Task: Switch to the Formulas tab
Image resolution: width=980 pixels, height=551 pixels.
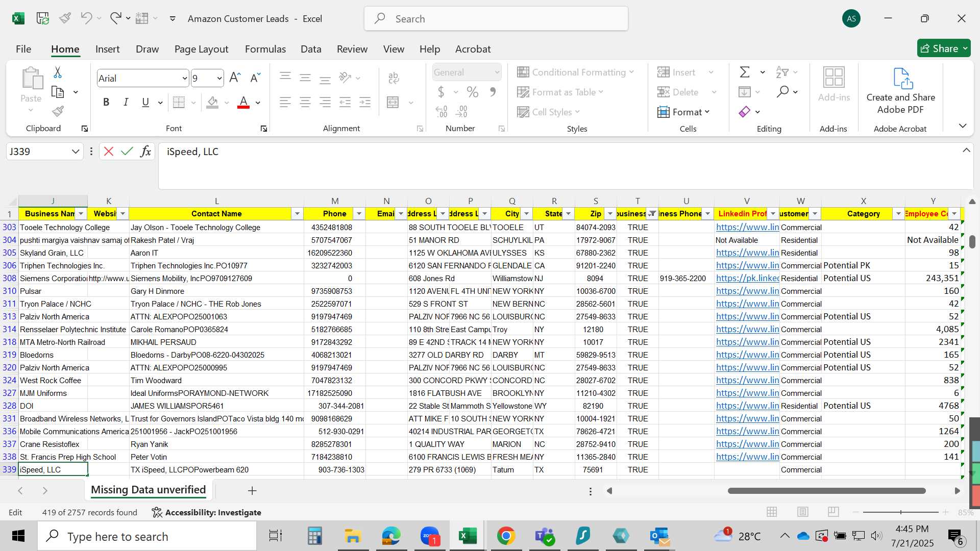Action: (x=265, y=49)
